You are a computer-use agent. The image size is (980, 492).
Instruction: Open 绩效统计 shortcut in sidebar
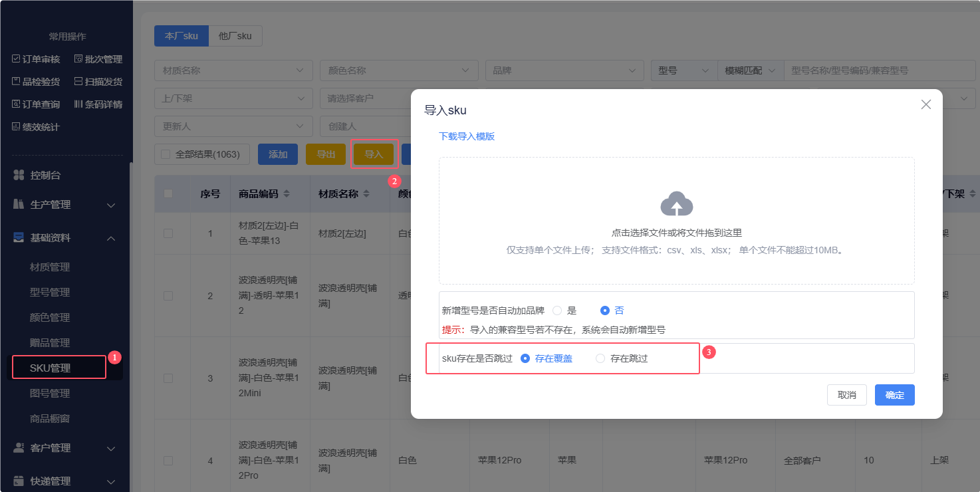(x=36, y=127)
